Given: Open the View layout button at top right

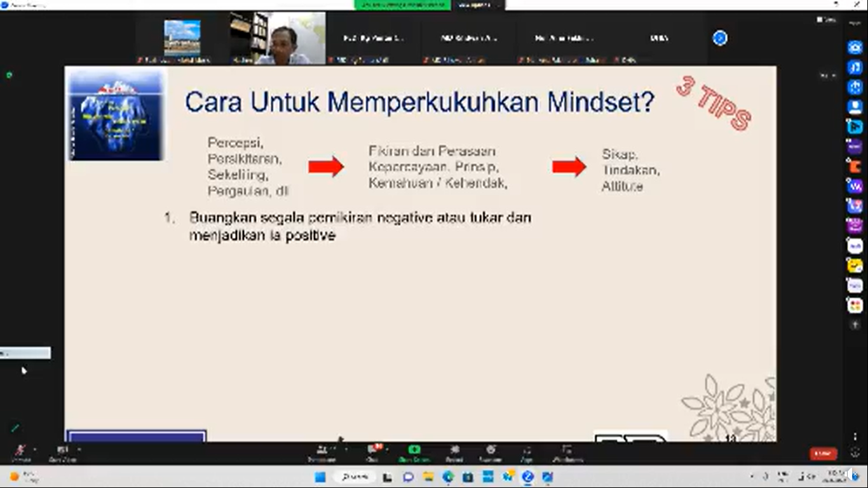Looking at the screenshot, I should point(826,20).
